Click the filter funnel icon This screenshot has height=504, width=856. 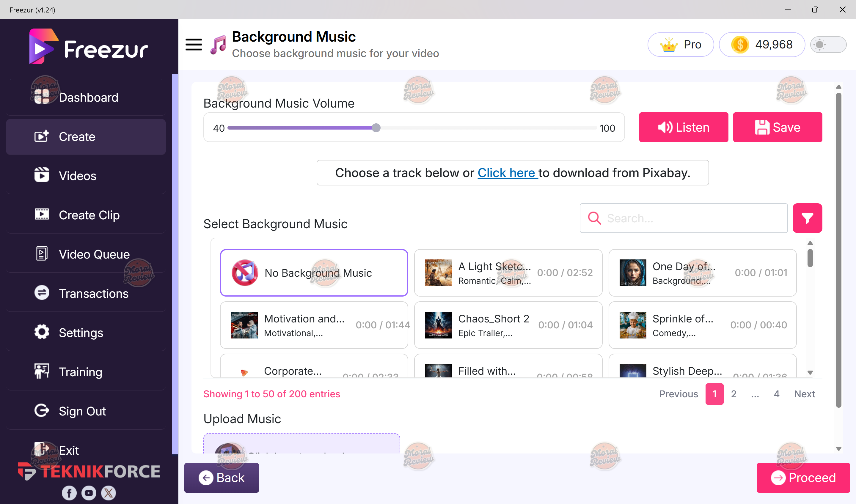(807, 218)
